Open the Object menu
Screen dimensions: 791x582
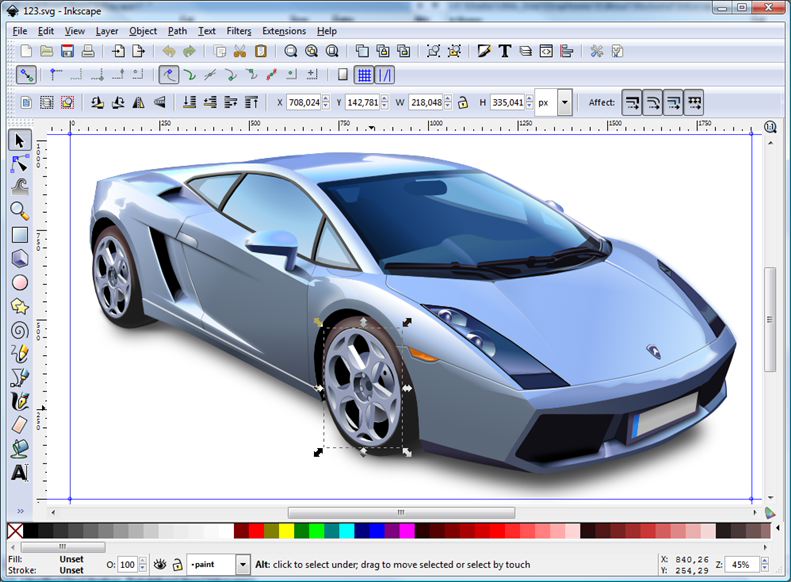(x=143, y=31)
